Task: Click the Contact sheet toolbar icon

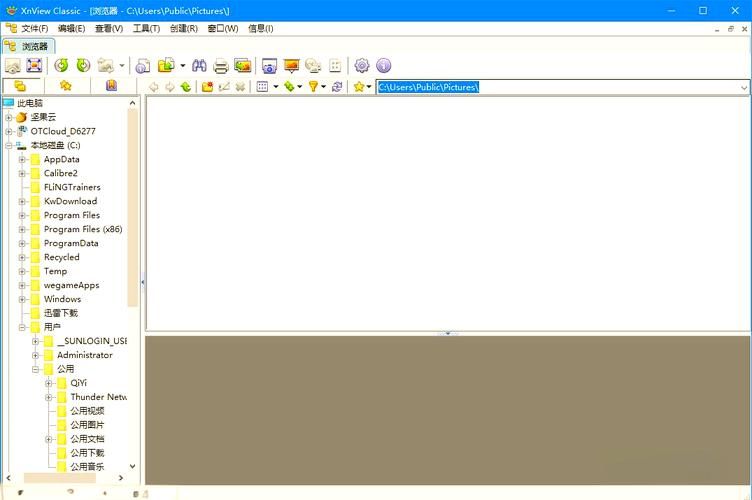Action: [335, 65]
